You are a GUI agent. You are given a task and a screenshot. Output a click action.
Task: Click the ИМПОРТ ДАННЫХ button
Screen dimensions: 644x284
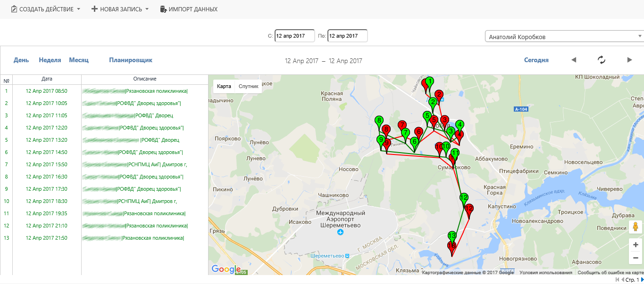pyautogui.click(x=189, y=9)
